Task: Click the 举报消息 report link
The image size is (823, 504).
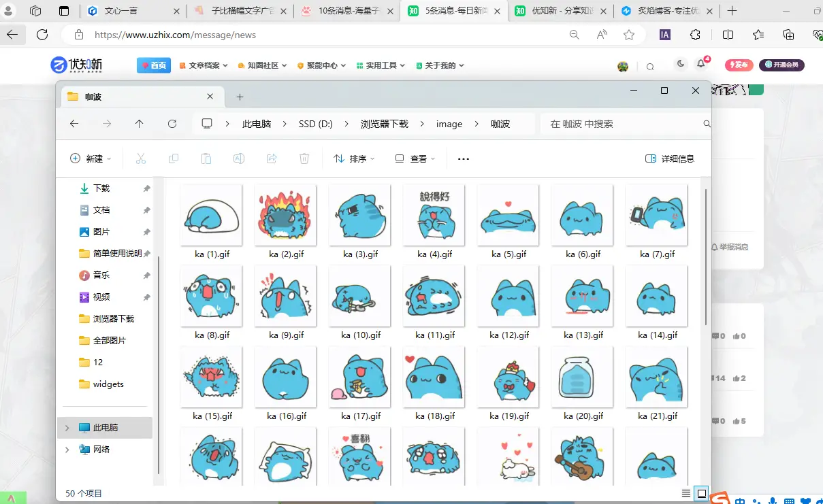Action: pyautogui.click(x=730, y=247)
